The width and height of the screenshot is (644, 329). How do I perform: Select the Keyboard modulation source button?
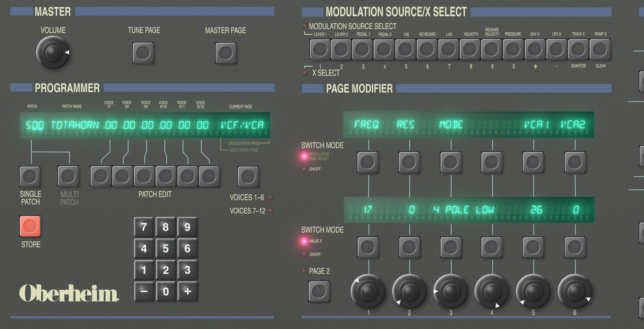(427, 50)
